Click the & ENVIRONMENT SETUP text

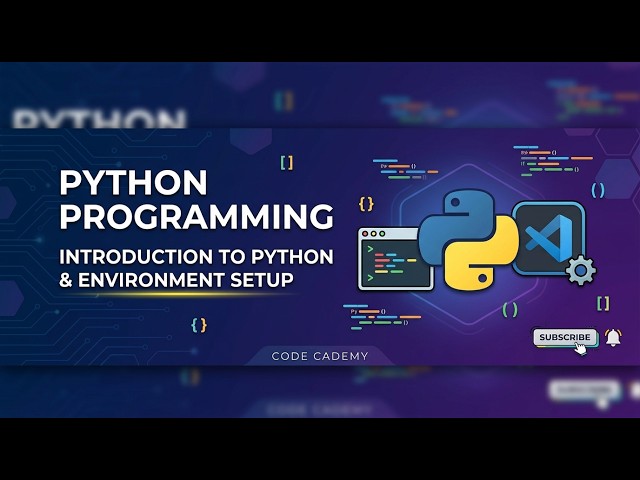[x=176, y=280]
